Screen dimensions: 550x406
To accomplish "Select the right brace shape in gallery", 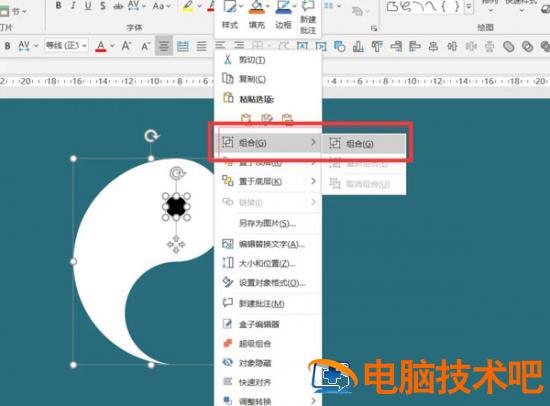I will [457, 6].
